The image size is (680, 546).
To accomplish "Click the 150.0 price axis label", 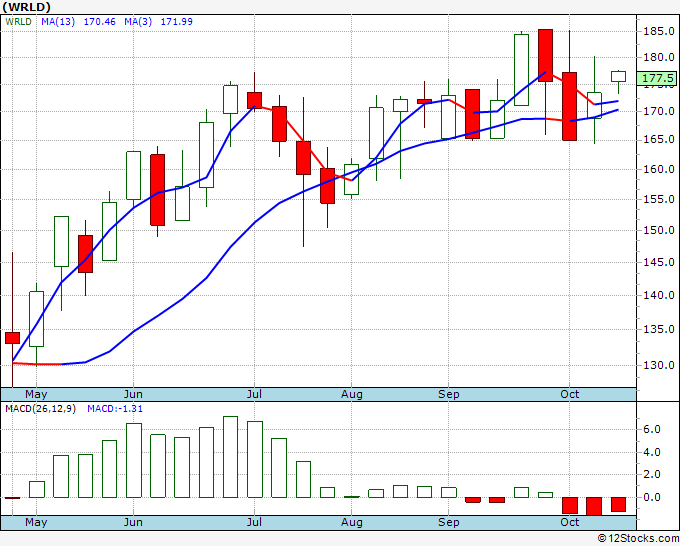I will click(x=659, y=230).
